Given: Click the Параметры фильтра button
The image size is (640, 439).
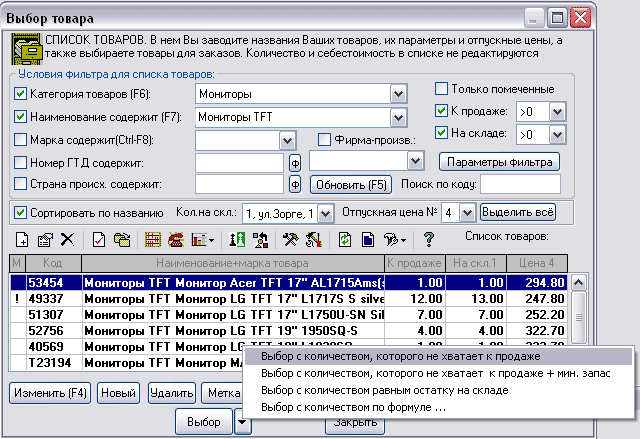Looking at the screenshot, I should tap(500, 162).
